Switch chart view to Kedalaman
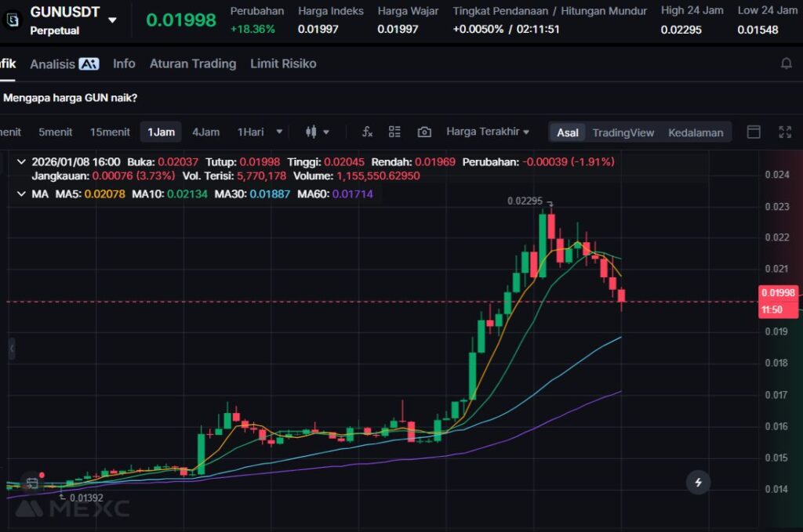The width and height of the screenshot is (803, 532). pyautogui.click(x=695, y=132)
